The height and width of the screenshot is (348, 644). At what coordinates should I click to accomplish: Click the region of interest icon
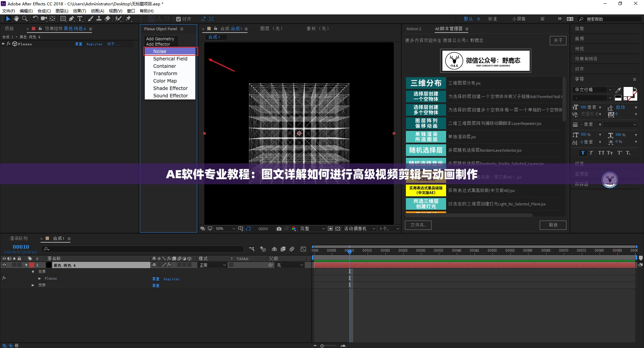(x=330, y=229)
